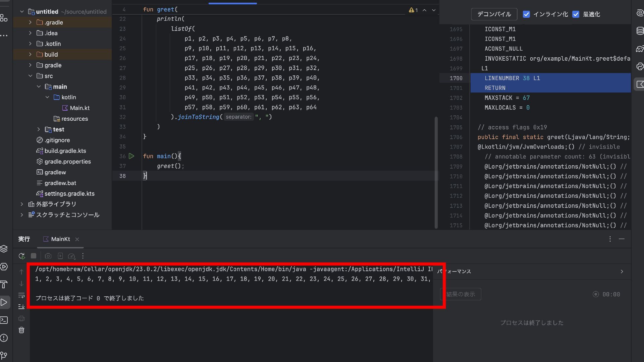Uncheck the インライン化 checkbox
The height and width of the screenshot is (362, 644).
coord(526,14)
